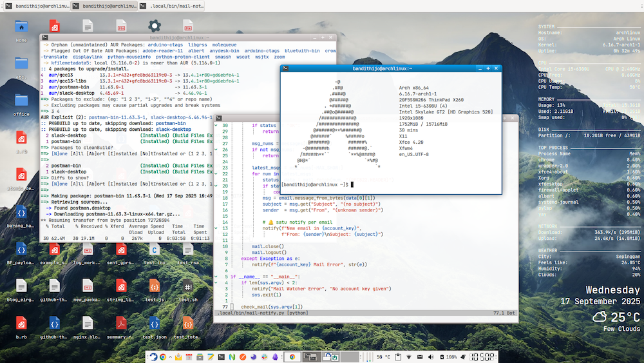
Task: Launch the terminal emulator from the dock
Action: 221,357
